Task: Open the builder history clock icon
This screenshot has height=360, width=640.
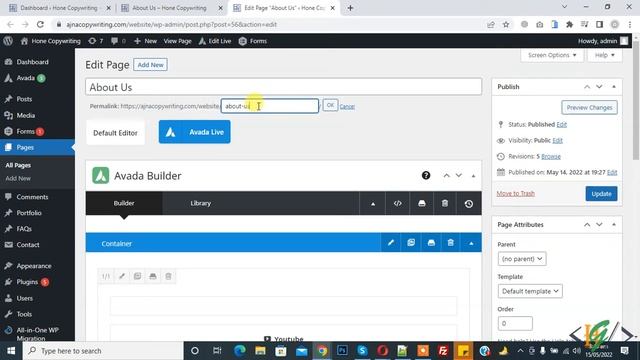Action: [469, 203]
